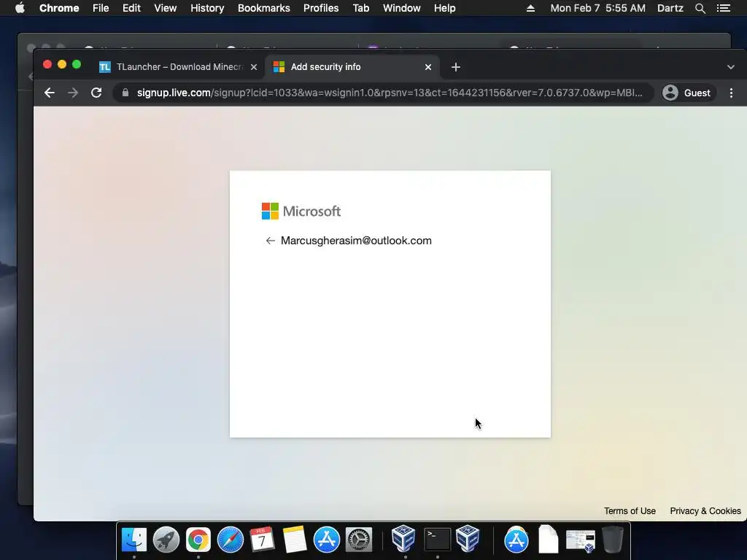The image size is (747, 560).
Task: Open Chrome three-dot menu
Action: pos(731,93)
